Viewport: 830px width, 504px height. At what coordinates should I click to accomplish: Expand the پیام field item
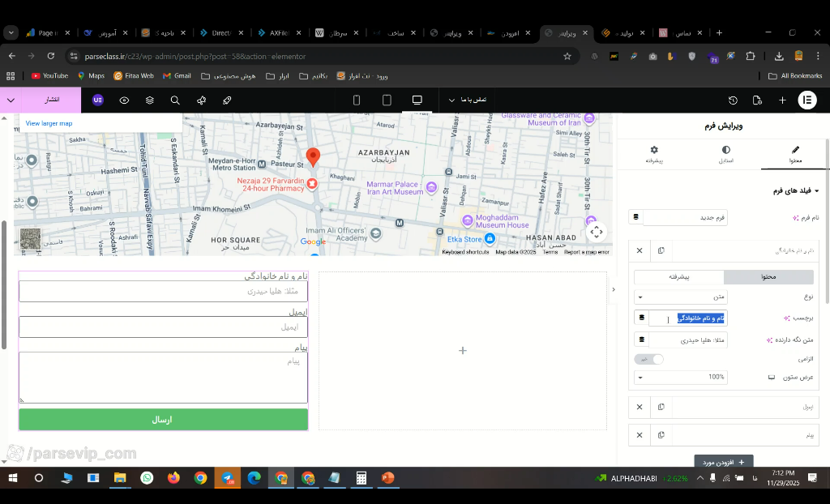coord(746,435)
